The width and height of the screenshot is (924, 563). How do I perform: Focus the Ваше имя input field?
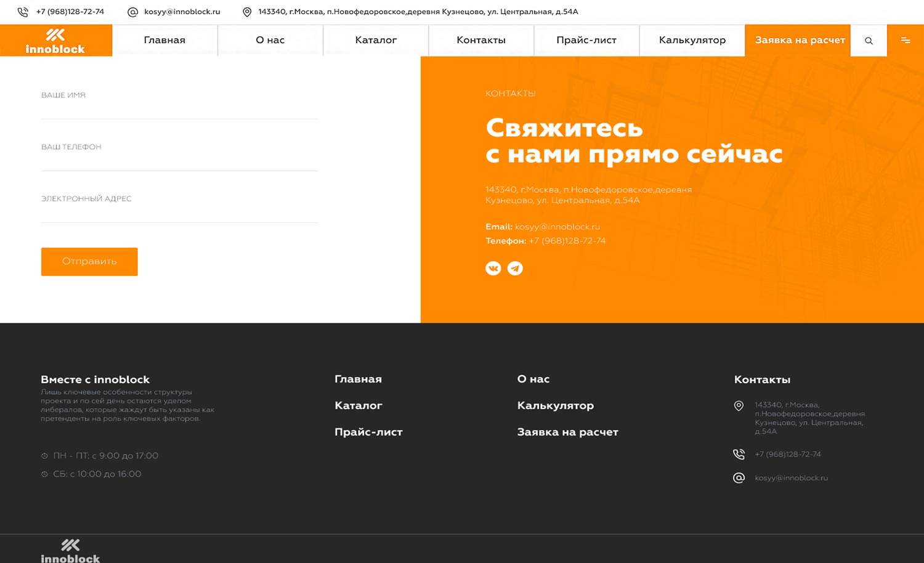point(179,105)
